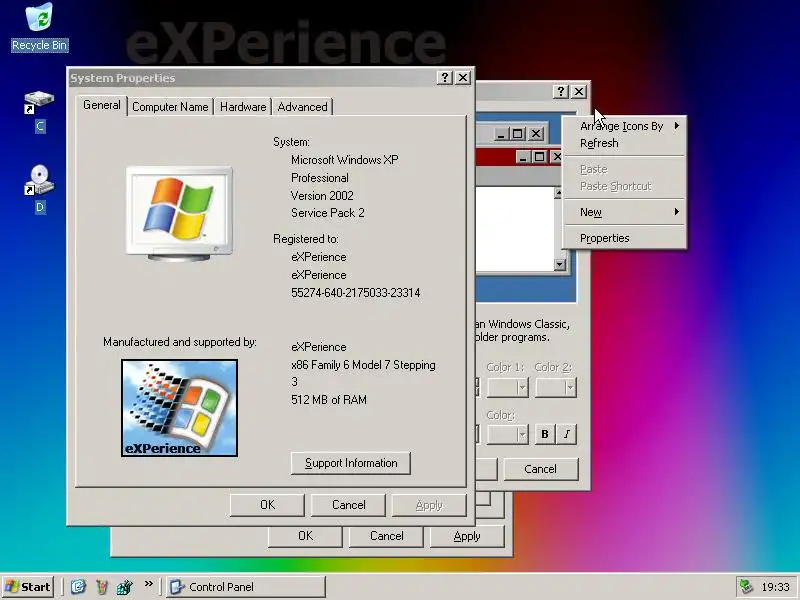Click the 'Professional' edition text
The image size is (800, 600).
click(320, 178)
